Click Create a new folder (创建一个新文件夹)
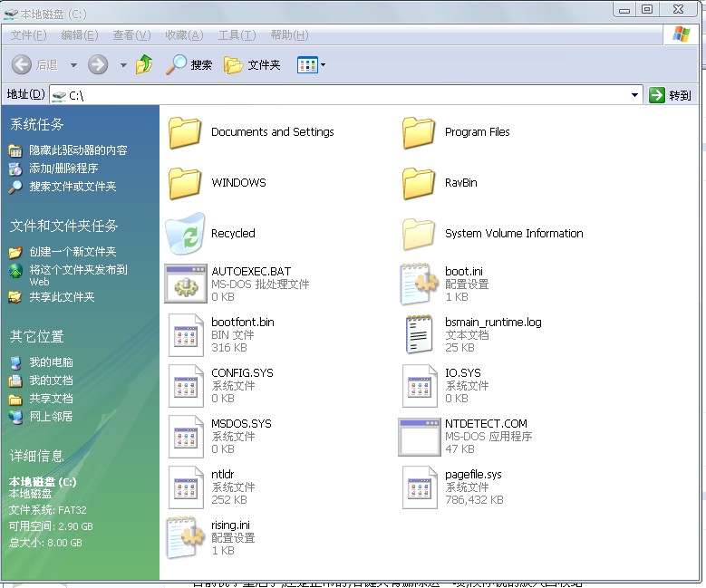 point(73,251)
